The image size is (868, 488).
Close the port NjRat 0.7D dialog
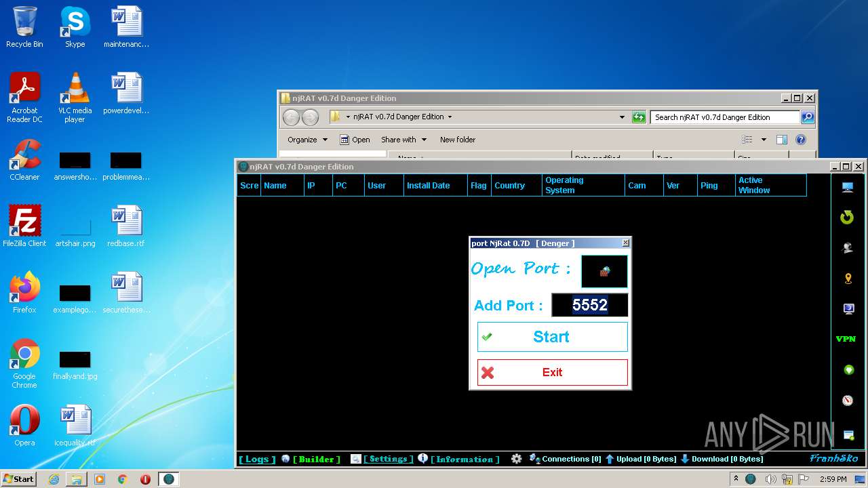click(625, 243)
